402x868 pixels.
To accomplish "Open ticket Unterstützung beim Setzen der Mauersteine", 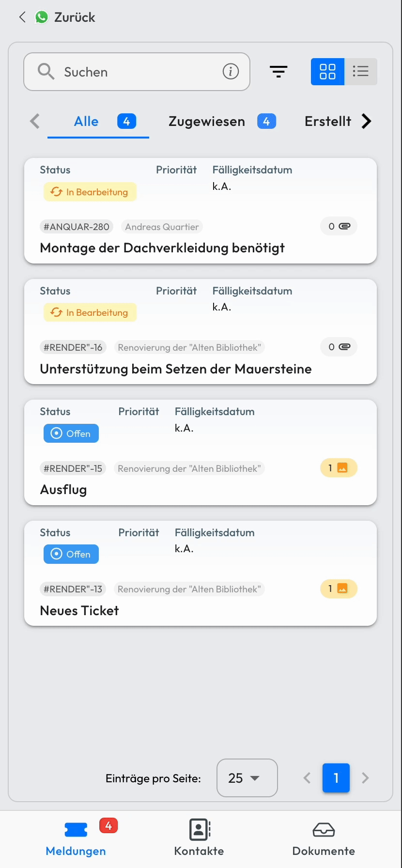I will [176, 369].
